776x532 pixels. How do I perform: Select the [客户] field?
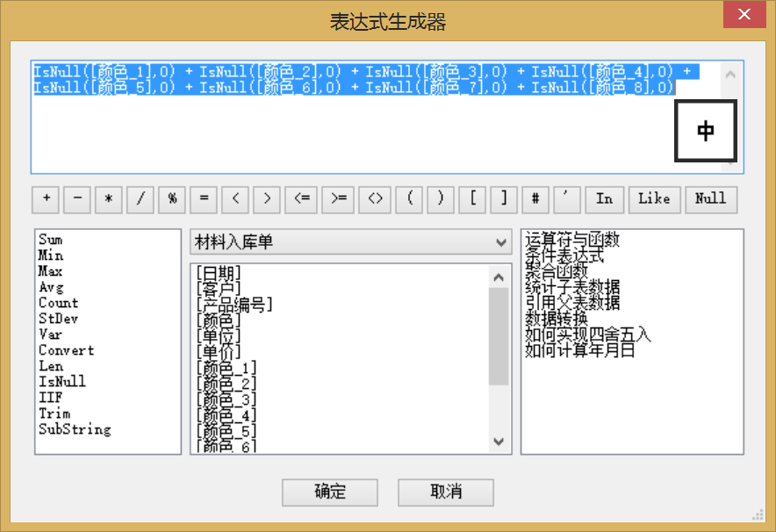(219, 289)
